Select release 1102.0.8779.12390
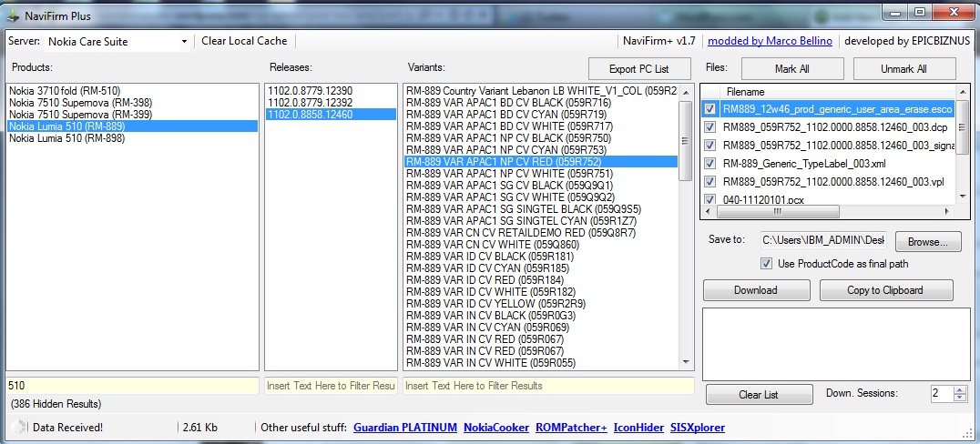This screenshot has width=980, height=444. 331,91
